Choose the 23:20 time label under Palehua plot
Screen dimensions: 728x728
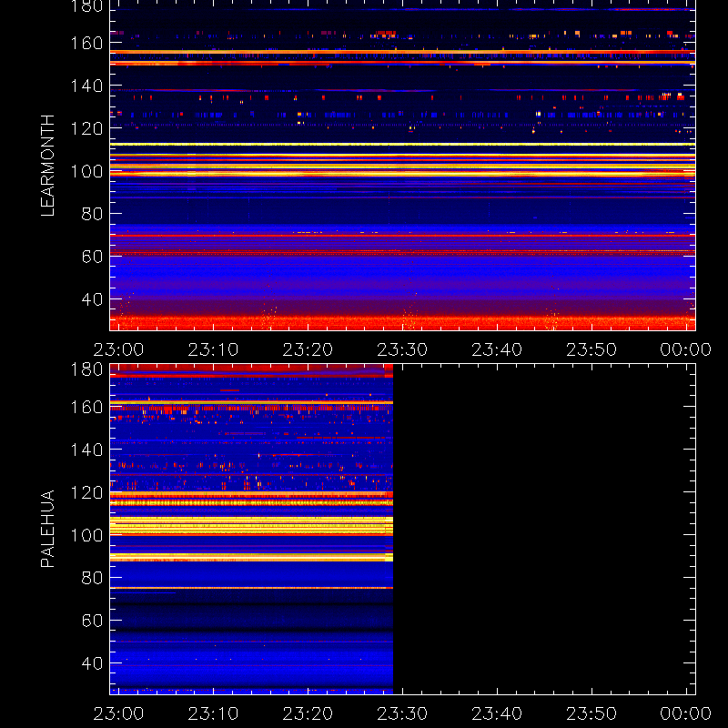coord(308,713)
